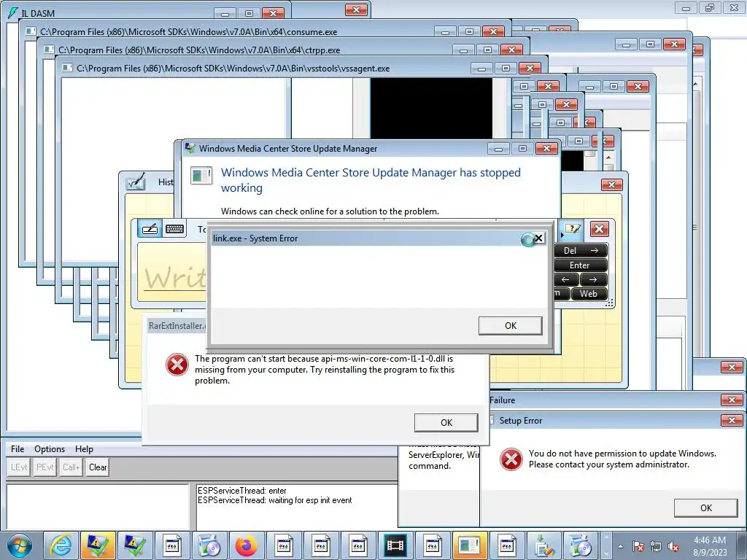
Task: Click OK in the missing DLL error dialog
Action: pos(446,422)
